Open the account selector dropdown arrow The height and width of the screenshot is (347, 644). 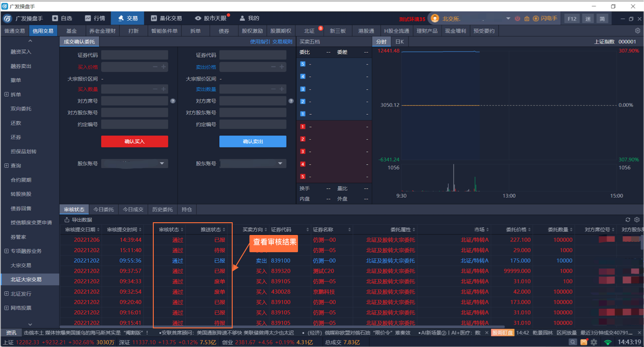508,19
